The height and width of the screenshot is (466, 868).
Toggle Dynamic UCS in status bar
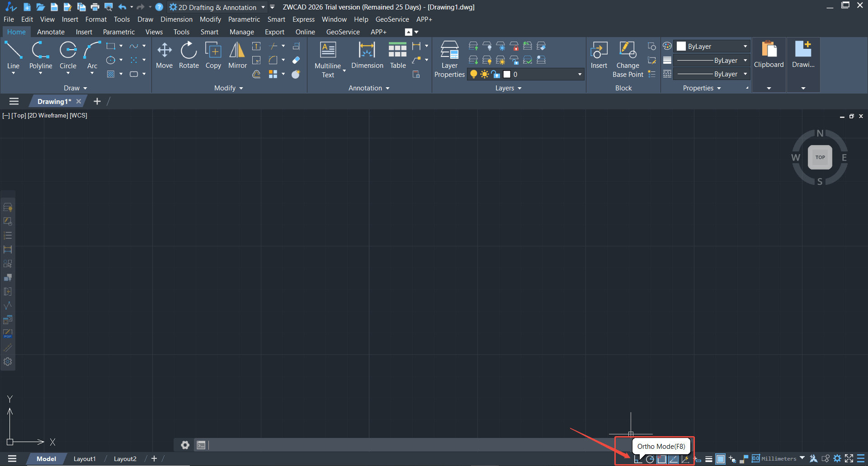[x=685, y=459]
